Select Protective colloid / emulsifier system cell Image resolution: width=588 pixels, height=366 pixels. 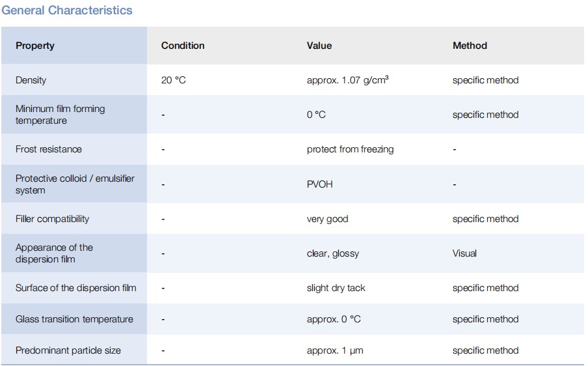point(75,184)
